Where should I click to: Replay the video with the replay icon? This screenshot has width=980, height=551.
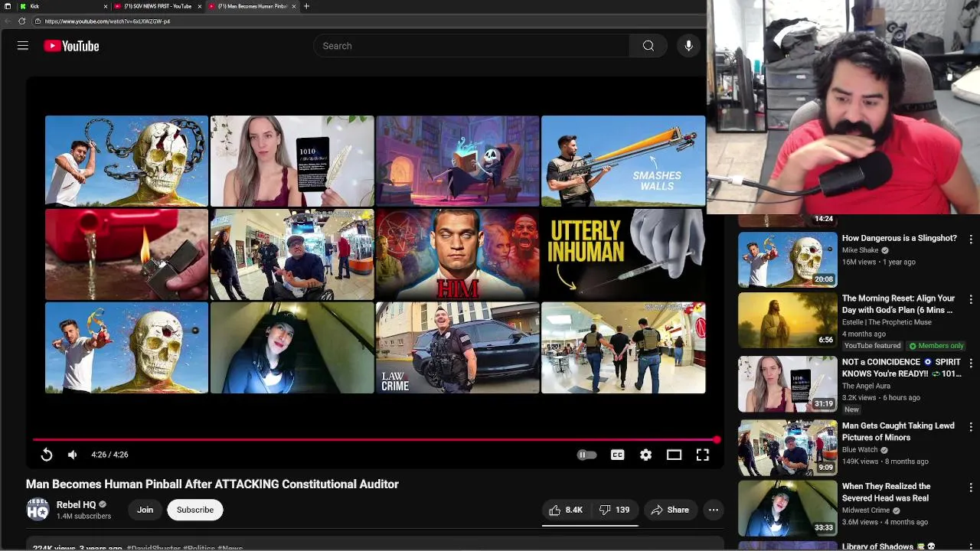point(47,455)
